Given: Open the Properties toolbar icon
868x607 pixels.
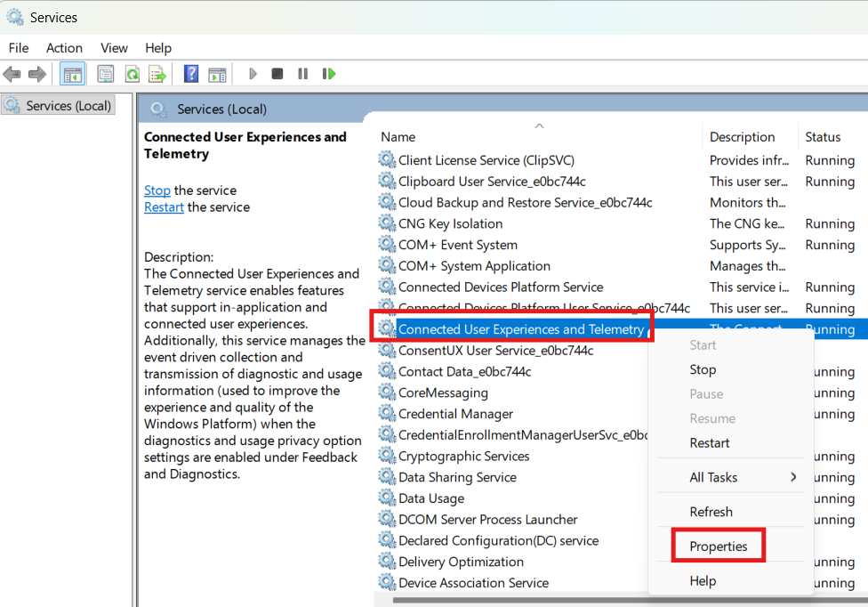Looking at the screenshot, I should tap(106, 74).
